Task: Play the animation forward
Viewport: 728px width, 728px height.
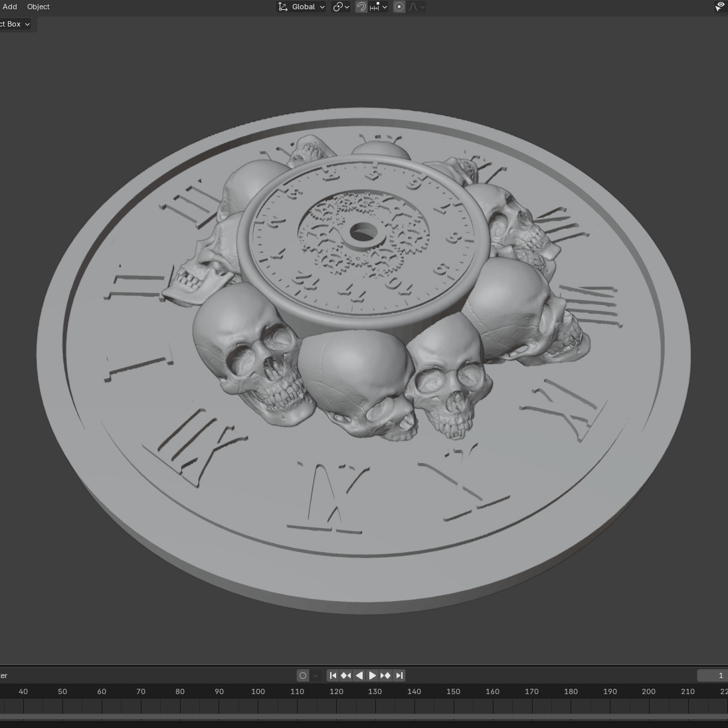Action: pos(373,676)
